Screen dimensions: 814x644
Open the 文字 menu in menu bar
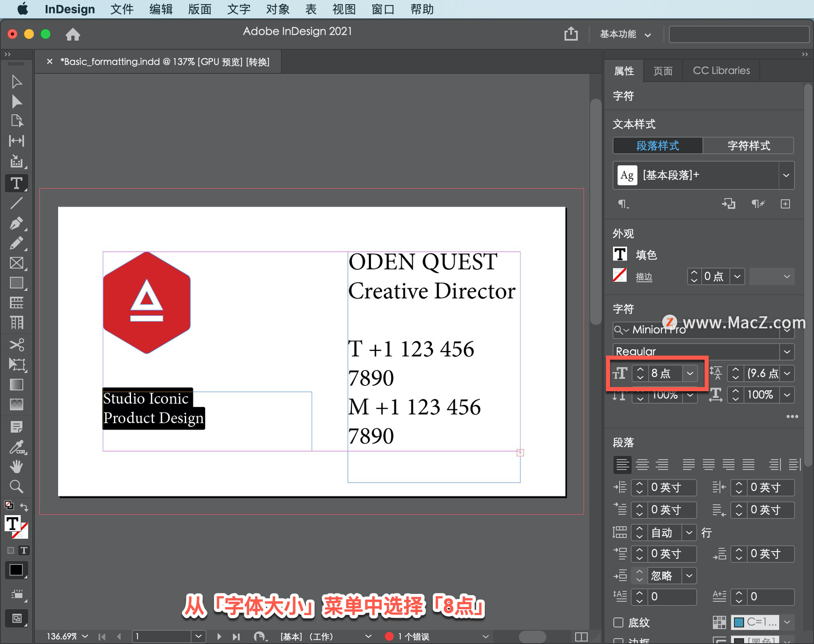pyautogui.click(x=239, y=9)
